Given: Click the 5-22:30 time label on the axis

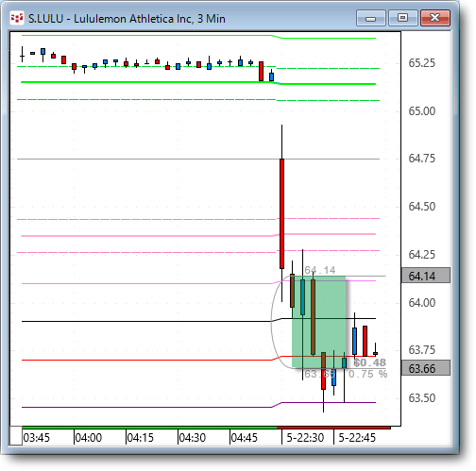Looking at the screenshot, I should tap(305, 438).
